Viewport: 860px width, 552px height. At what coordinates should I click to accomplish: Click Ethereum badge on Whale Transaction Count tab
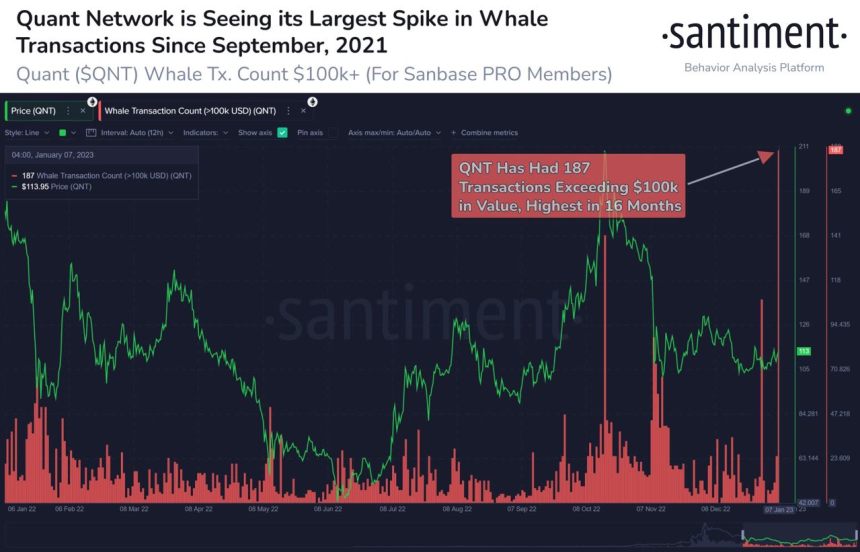(x=313, y=102)
